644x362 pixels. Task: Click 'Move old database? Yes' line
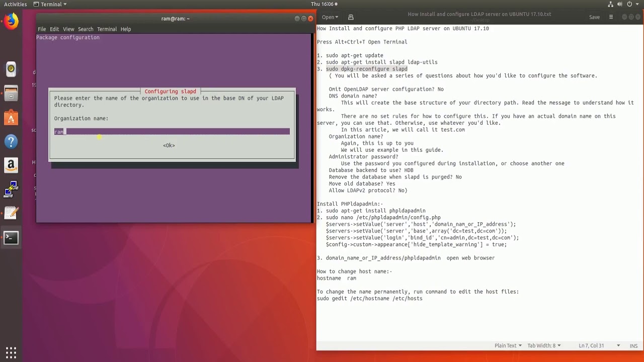coord(362,184)
